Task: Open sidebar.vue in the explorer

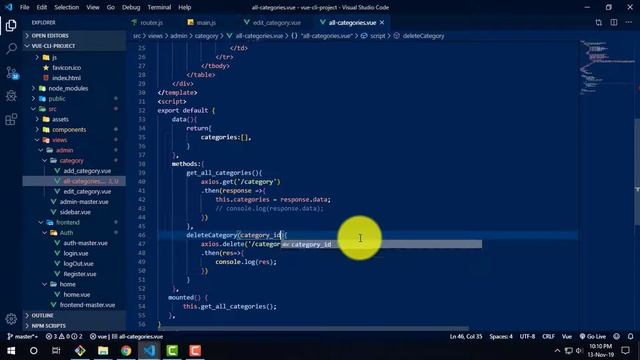Action: (x=74, y=212)
